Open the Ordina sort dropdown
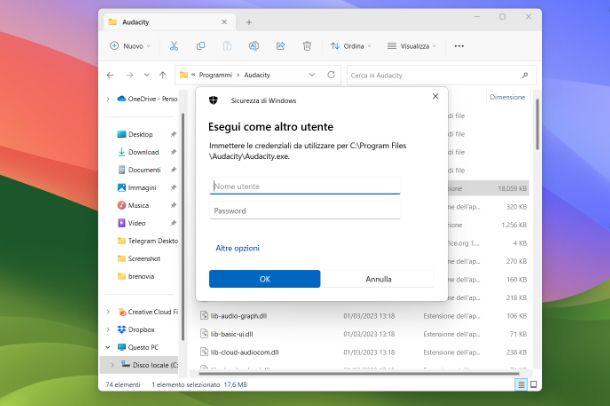610x406 pixels. (x=351, y=46)
